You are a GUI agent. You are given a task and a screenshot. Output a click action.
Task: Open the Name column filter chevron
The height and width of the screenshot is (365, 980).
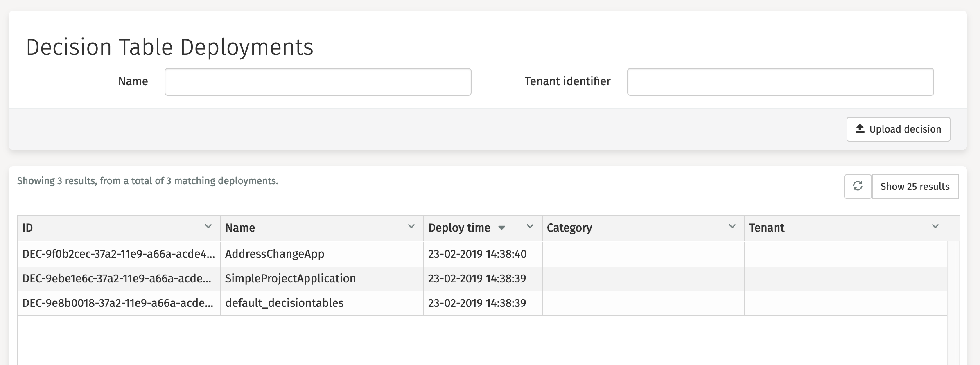click(x=410, y=225)
